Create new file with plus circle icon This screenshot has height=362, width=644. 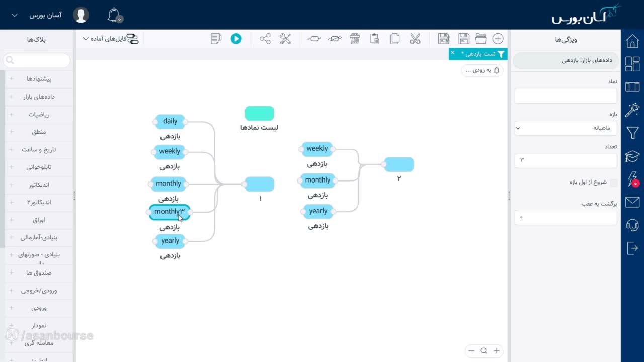[498, 39]
